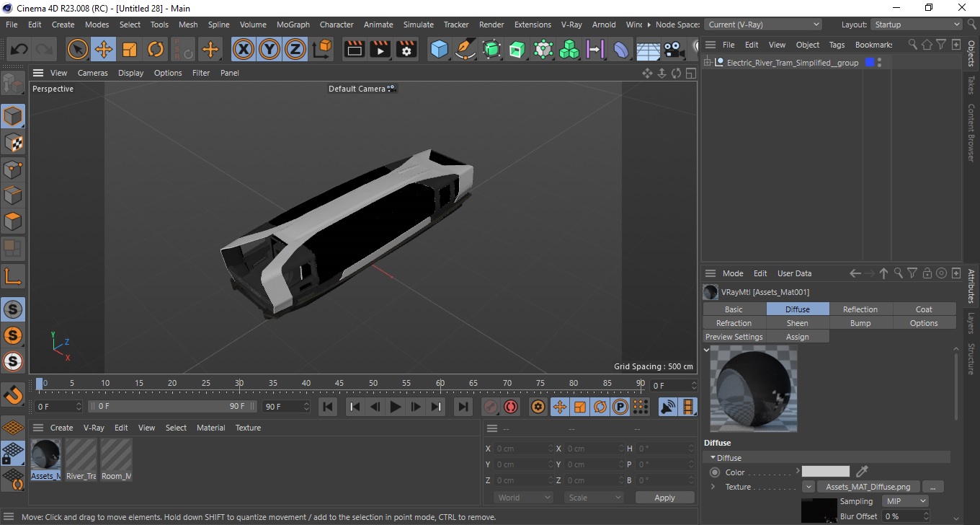Add a Deformer object
Image resolution: width=980 pixels, height=525 pixels.
point(621,50)
